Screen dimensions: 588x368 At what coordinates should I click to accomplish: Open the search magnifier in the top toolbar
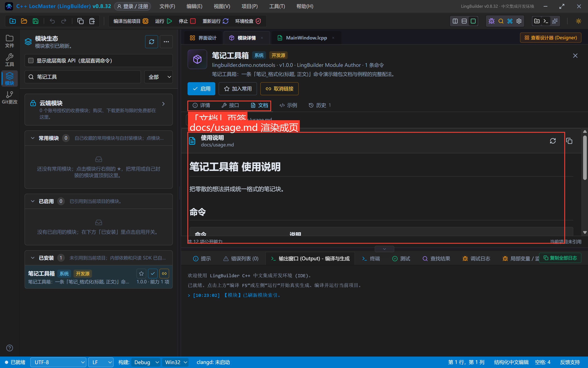pyautogui.click(x=501, y=21)
